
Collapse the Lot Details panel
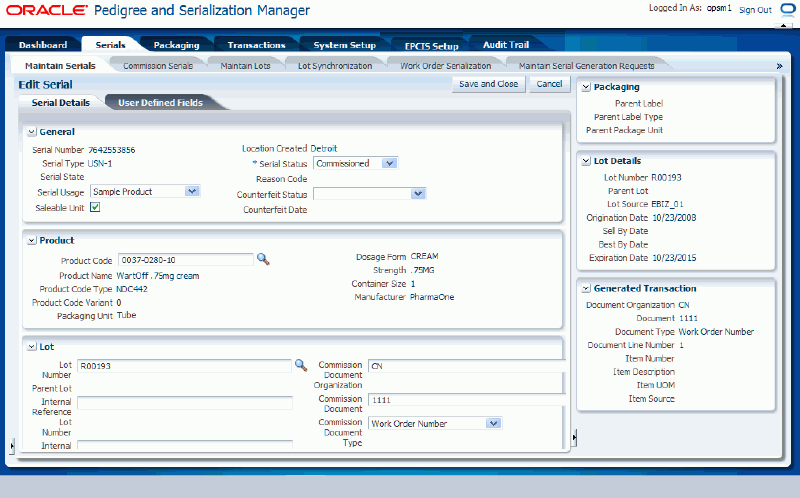[x=586, y=161]
